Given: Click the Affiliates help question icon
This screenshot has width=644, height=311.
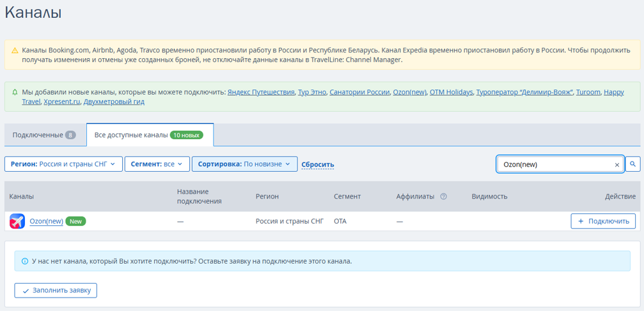Looking at the screenshot, I should (x=443, y=197).
